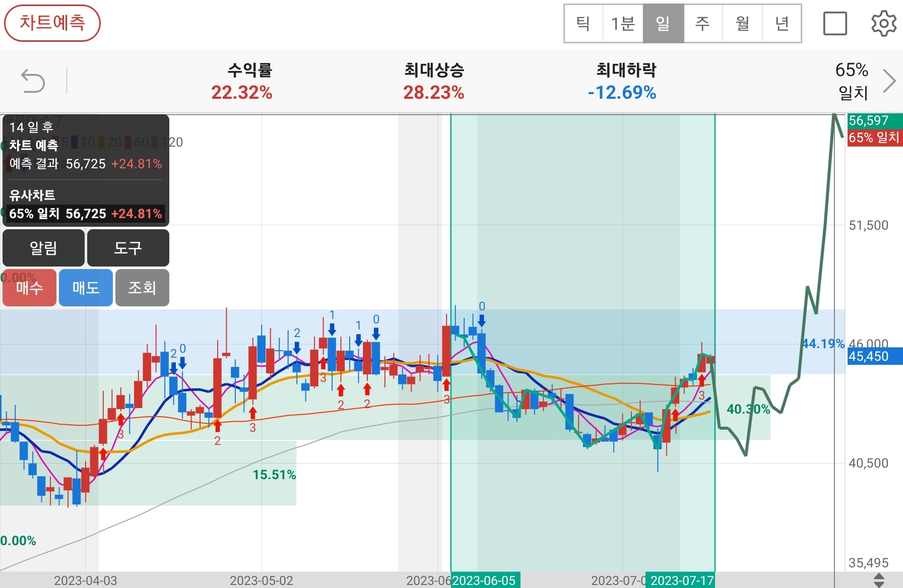The width and height of the screenshot is (903, 588).
Task: Tap the 40.30% zone label
Action: [x=749, y=409]
